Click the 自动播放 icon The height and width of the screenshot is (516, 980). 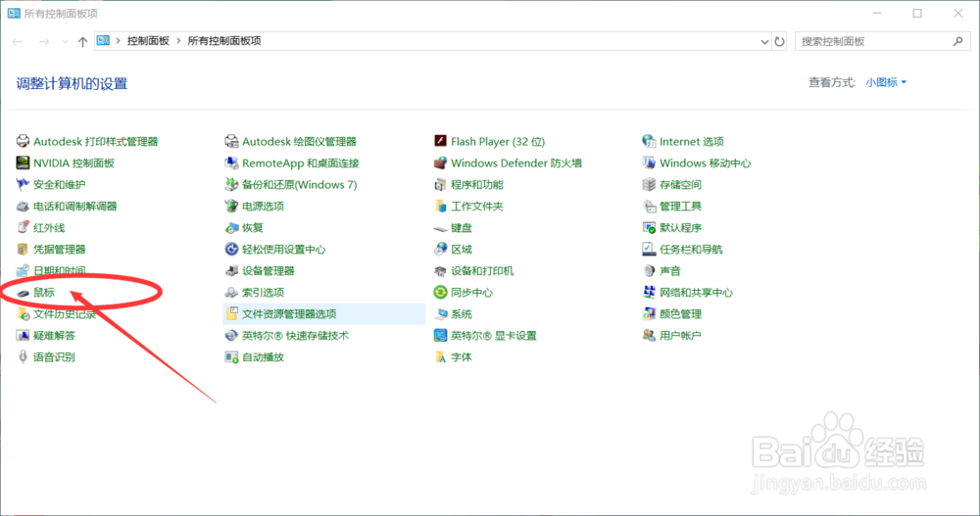(231, 356)
